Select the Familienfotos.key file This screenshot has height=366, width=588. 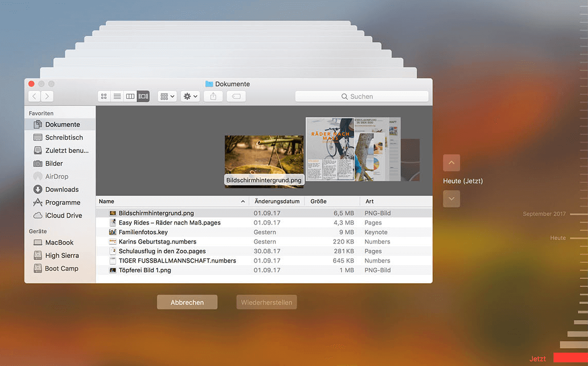pos(264,232)
